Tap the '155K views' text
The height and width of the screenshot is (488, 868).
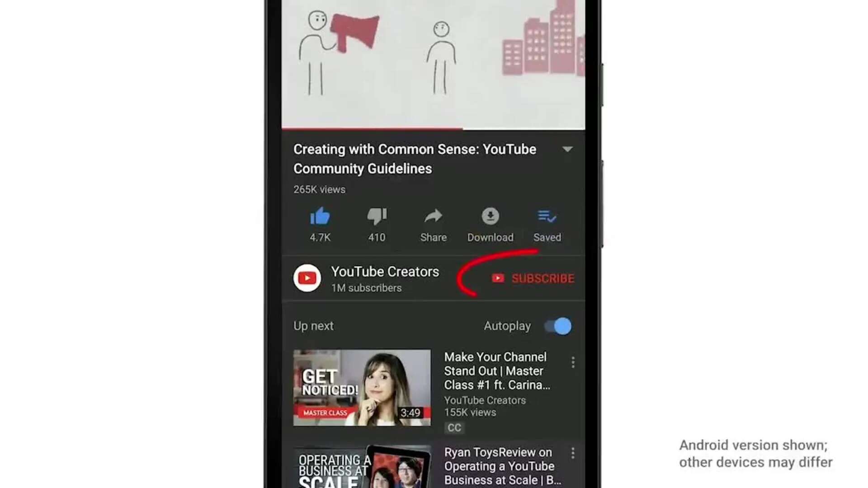tap(470, 413)
